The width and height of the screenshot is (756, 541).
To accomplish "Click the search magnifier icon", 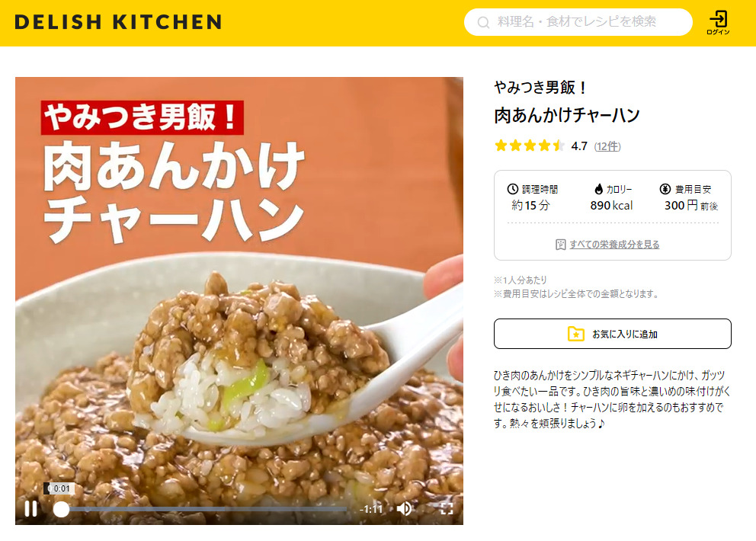I will [x=483, y=22].
